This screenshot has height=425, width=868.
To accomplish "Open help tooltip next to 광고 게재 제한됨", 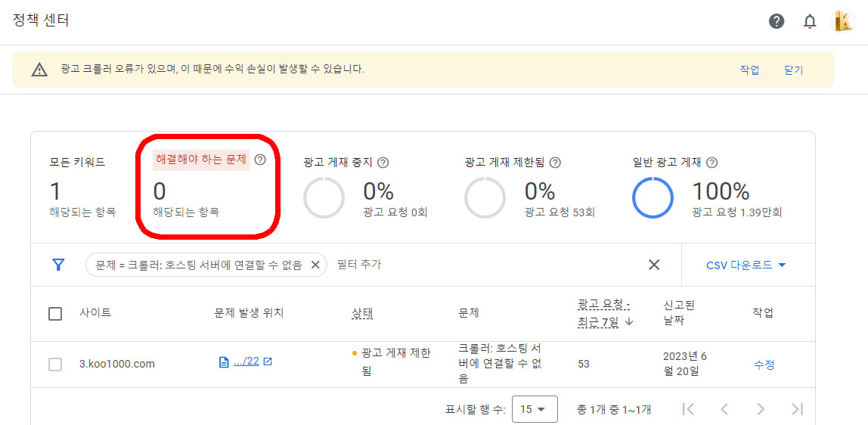I will click(x=555, y=163).
